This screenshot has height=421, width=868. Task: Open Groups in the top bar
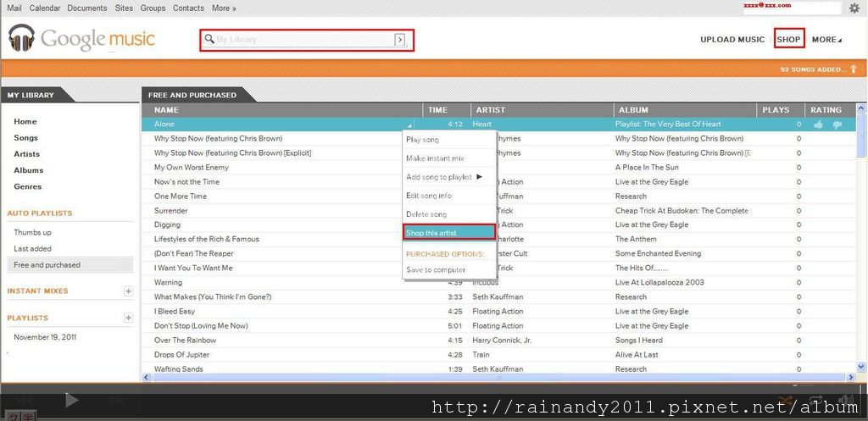[153, 8]
